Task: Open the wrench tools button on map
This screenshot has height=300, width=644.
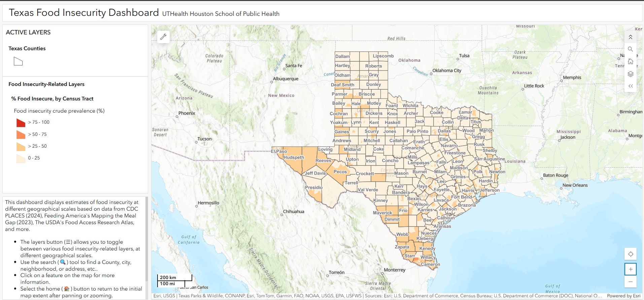Action: coord(163,37)
